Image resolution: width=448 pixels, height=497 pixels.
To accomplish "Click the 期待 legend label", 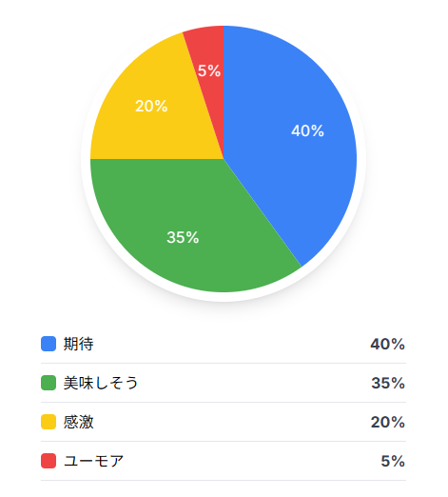I will pos(79,344).
